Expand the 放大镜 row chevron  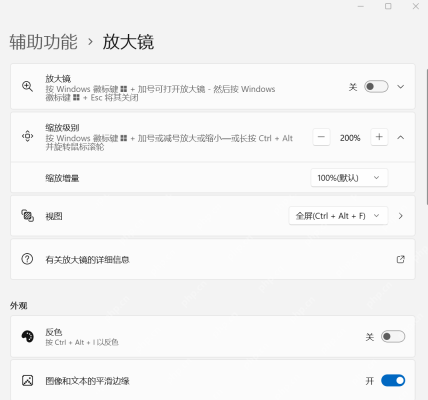401,87
